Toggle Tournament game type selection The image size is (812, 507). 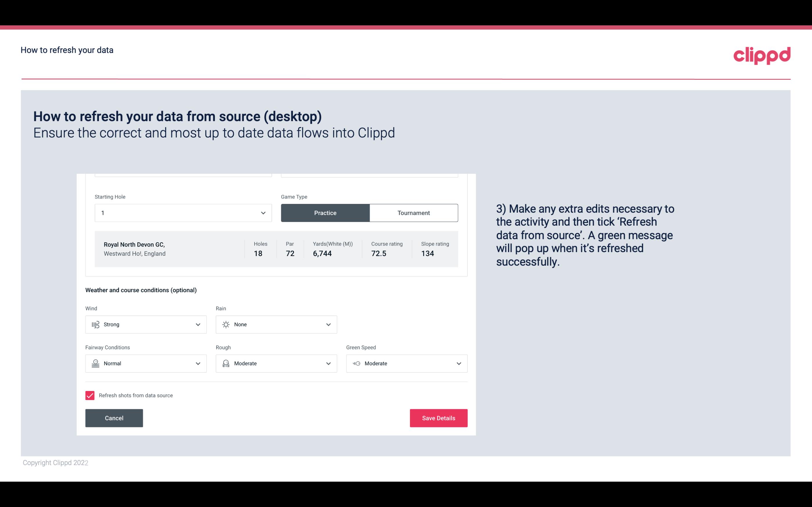413,213
